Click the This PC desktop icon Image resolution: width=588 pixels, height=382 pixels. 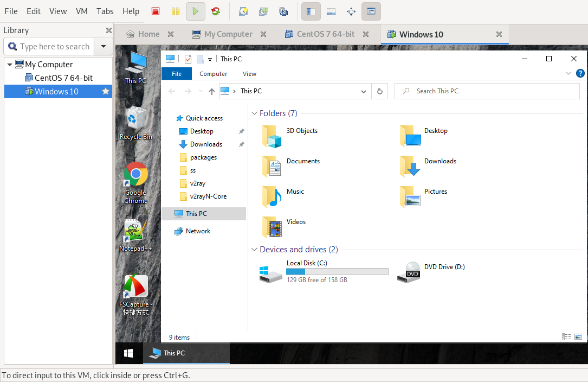point(135,68)
